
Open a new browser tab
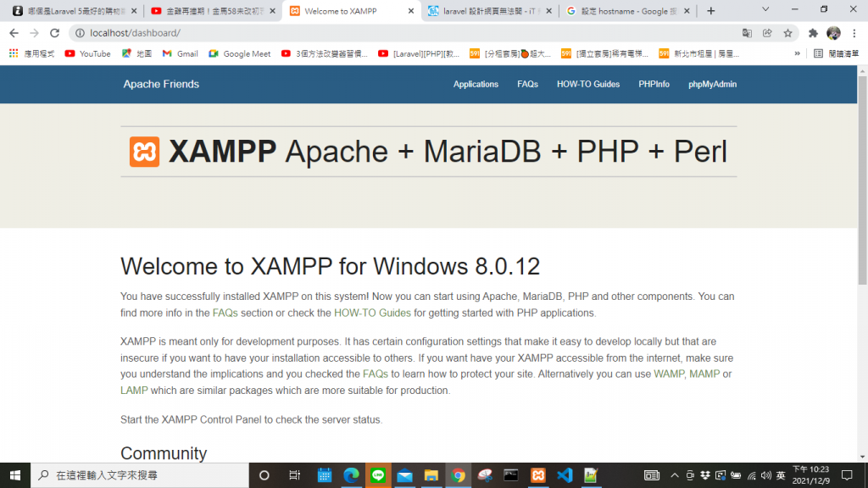pos(711,11)
